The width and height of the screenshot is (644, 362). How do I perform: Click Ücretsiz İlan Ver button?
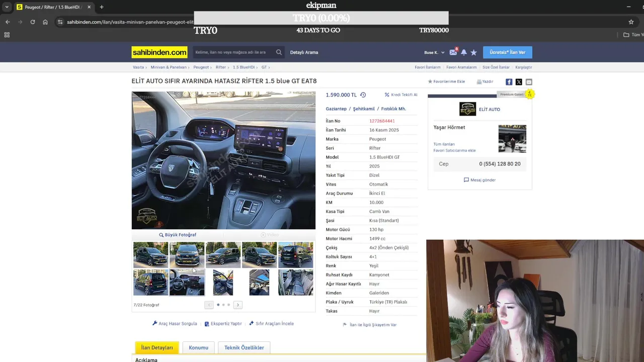tap(507, 52)
